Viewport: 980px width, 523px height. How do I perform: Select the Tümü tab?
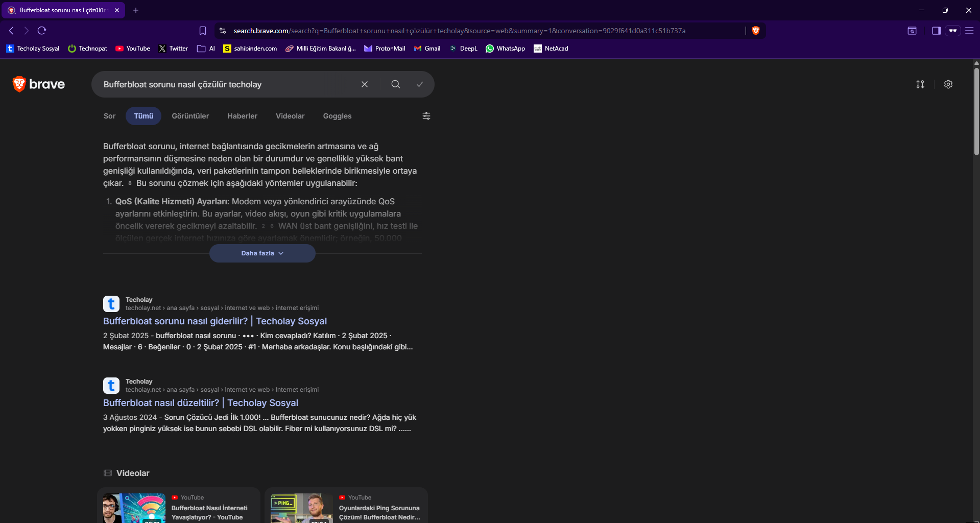pyautogui.click(x=144, y=116)
